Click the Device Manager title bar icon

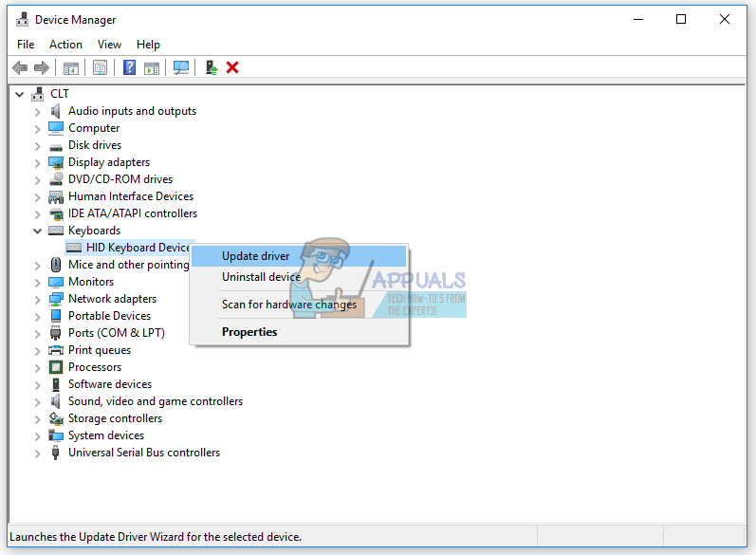point(22,20)
